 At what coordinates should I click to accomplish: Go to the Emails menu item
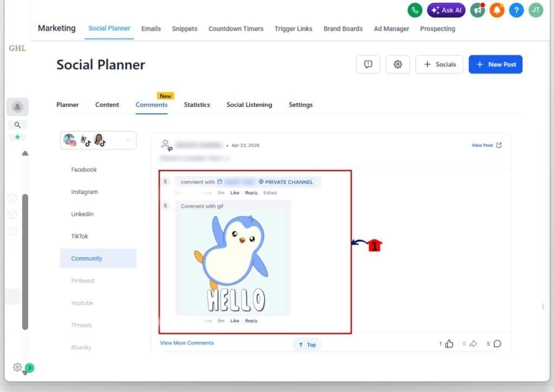pos(151,29)
